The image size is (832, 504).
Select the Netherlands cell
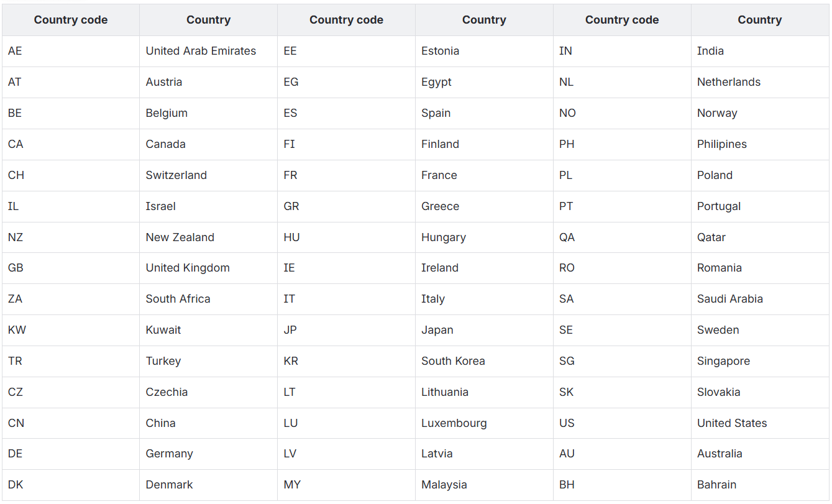tap(728, 82)
